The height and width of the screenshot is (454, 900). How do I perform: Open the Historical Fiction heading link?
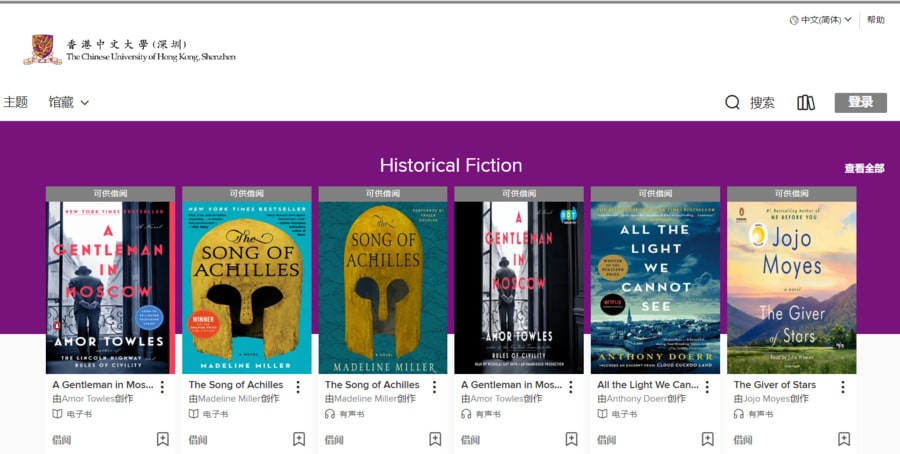pos(451,165)
